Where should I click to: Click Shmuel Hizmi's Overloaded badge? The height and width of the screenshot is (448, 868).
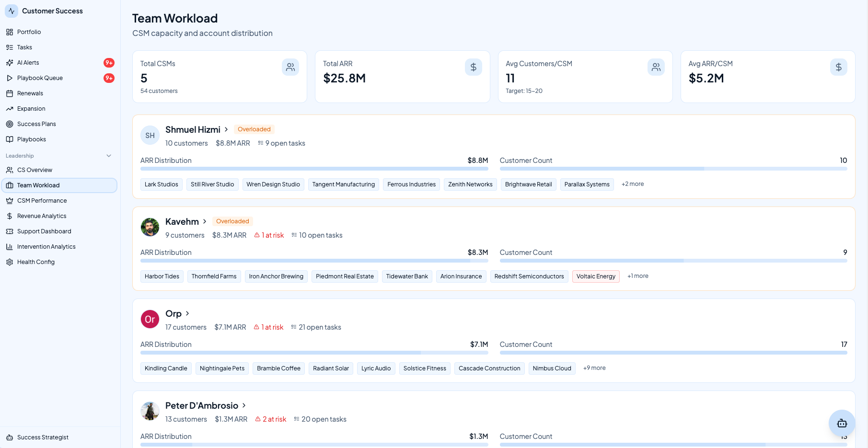(254, 129)
